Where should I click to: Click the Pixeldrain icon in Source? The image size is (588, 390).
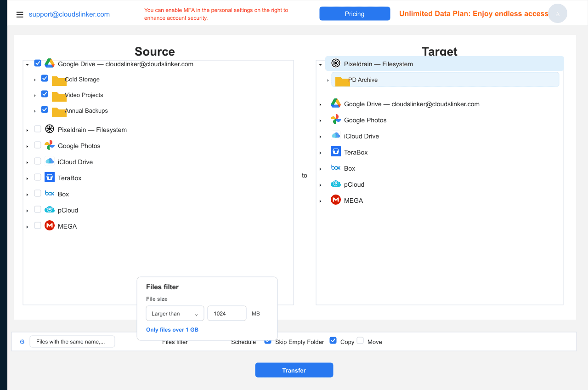[x=50, y=129]
